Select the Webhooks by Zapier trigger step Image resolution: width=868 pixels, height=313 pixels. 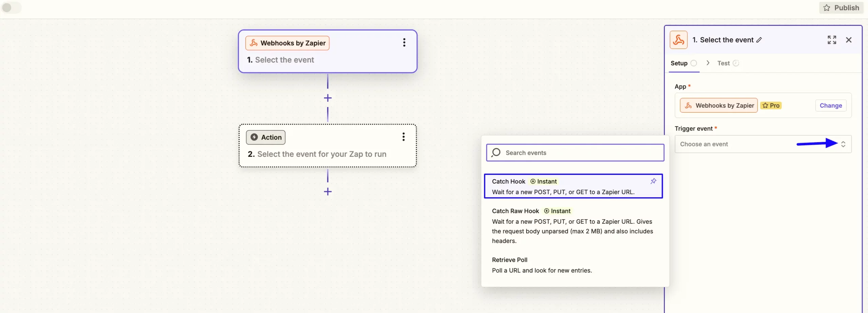[328, 51]
